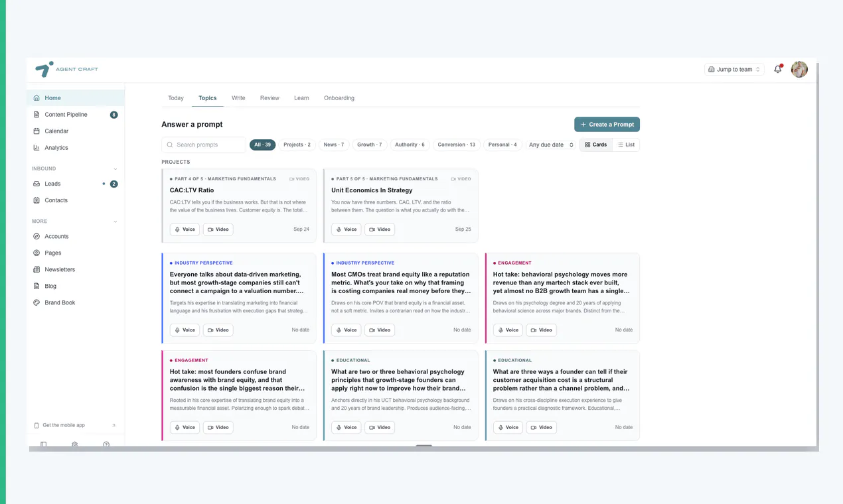Click Voice on customer acquisition cost card
This screenshot has height=504, width=843.
tap(508, 427)
